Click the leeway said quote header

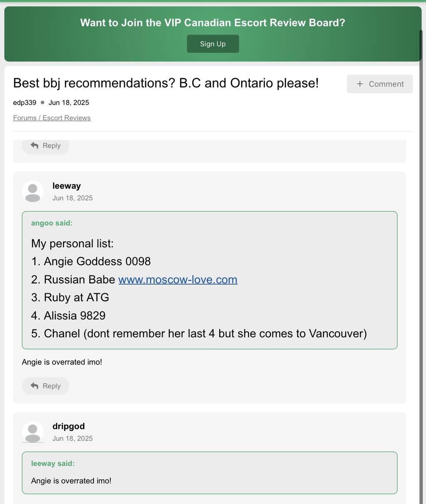[x=53, y=463]
